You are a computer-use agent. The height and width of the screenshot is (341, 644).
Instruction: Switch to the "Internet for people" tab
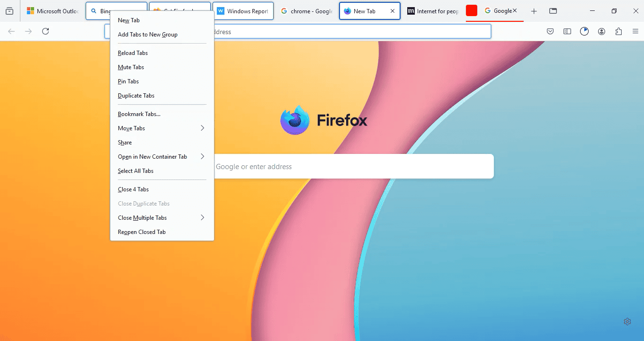(x=433, y=11)
